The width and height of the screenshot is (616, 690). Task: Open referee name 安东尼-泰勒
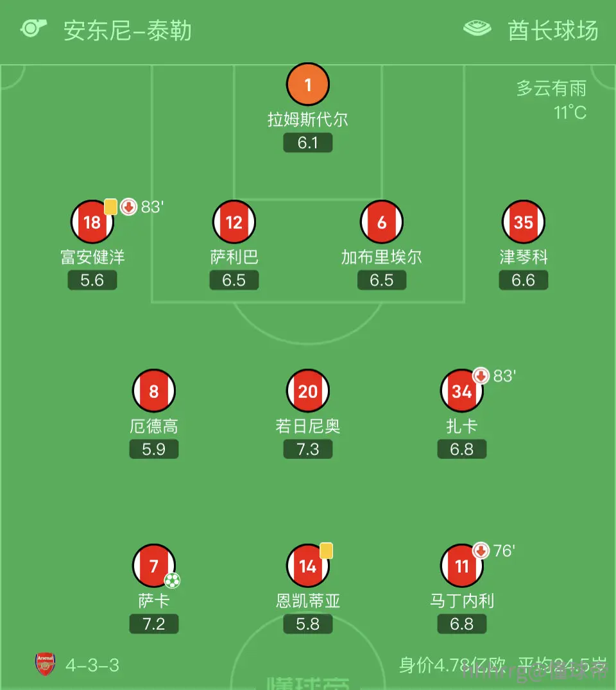[x=128, y=30]
